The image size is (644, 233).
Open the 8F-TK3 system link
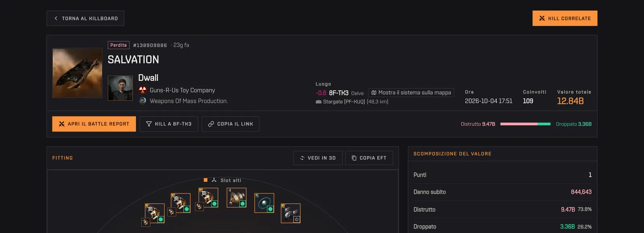tap(339, 93)
